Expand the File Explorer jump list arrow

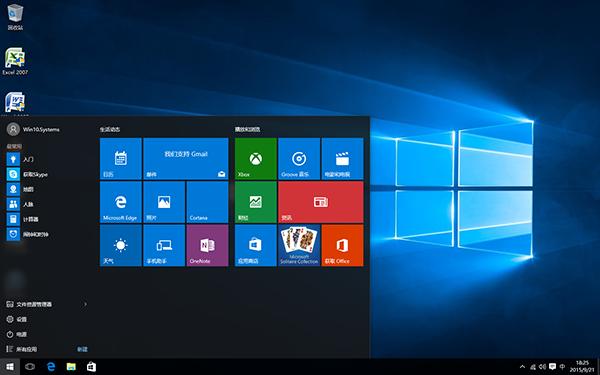(85, 304)
